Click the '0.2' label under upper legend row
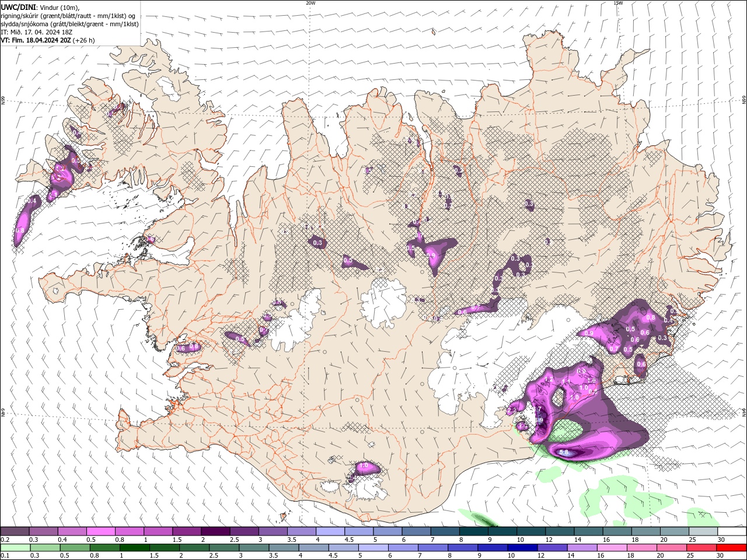The height and width of the screenshot is (560, 747). [x=5, y=540]
